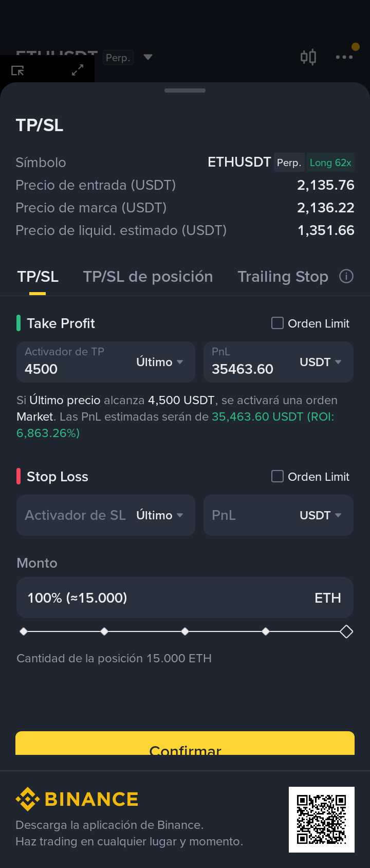Open the Último trigger dropdown for Stop Loss
Viewport: 370px width, 868px height.
click(x=160, y=515)
